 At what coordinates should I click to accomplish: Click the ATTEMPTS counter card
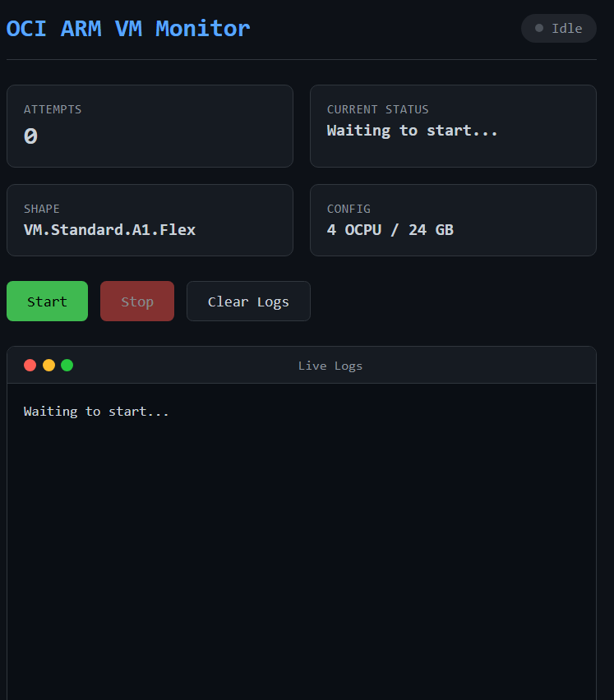(x=150, y=126)
